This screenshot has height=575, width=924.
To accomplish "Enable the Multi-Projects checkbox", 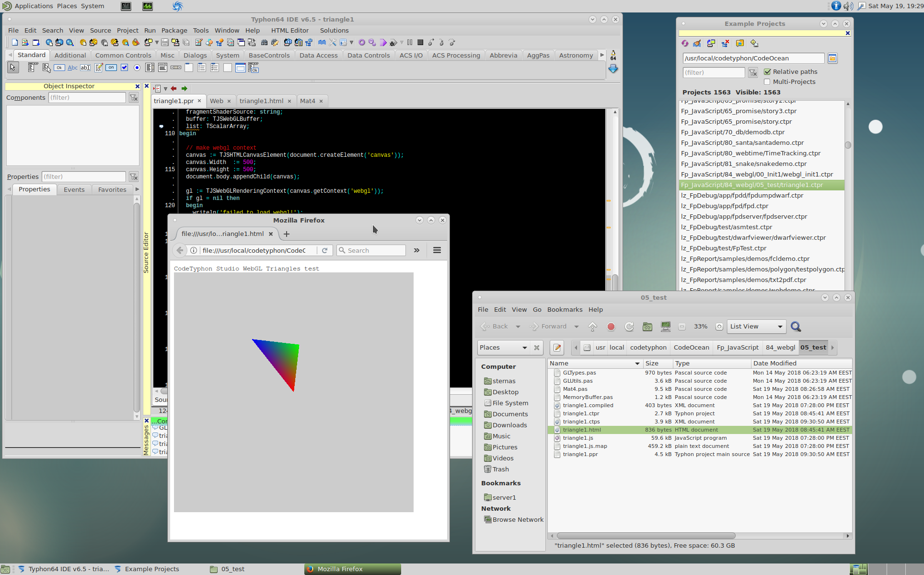I will pos(767,82).
